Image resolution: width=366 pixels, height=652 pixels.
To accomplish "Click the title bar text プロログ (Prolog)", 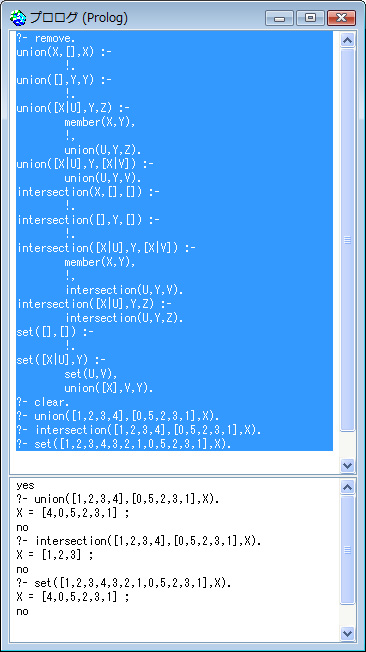I will [x=78, y=18].
